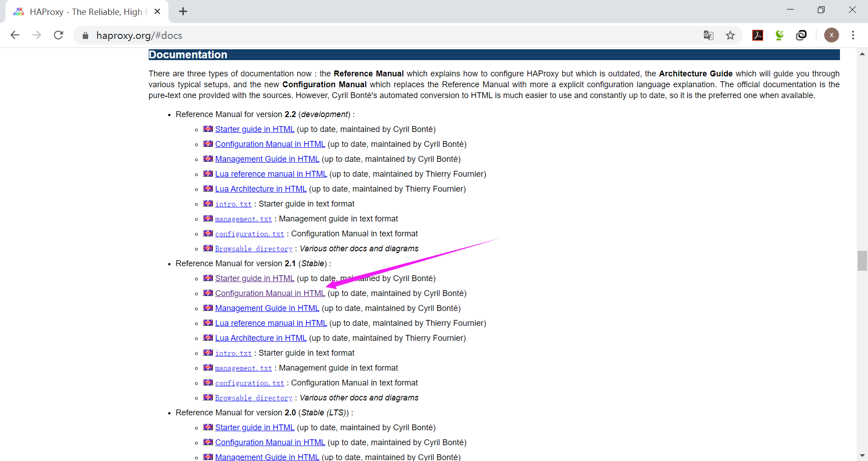Open a new tab with plus button
Image resolution: width=868 pixels, height=461 pixels.
(183, 12)
